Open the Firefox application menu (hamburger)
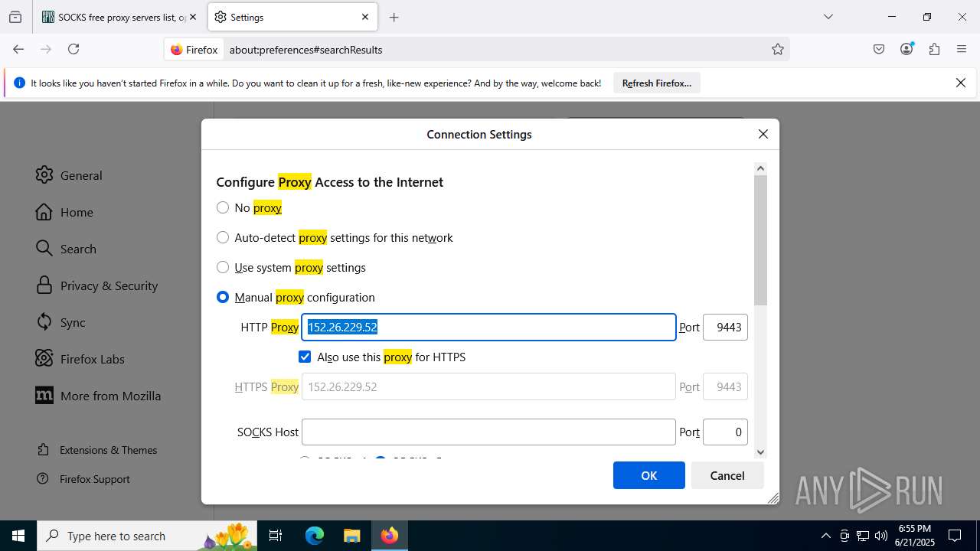980x551 pixels. (962, 49)
